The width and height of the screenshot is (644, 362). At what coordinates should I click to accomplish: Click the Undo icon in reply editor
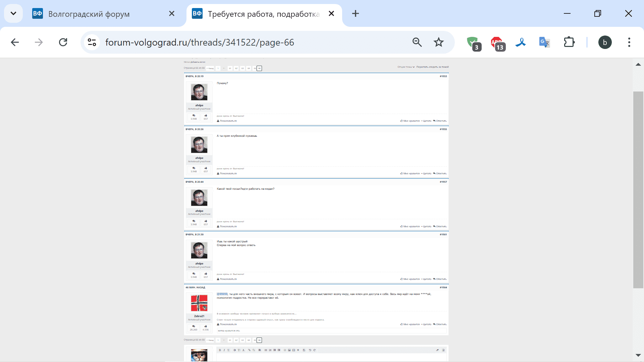tap(310, 350)
